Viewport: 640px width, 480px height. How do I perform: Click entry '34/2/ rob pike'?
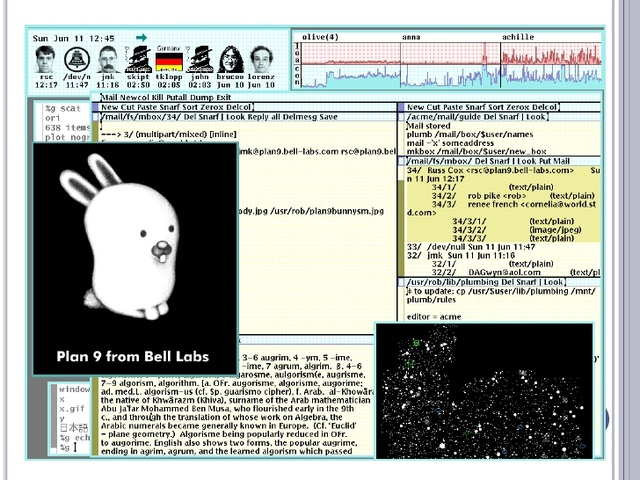(x=513, y=196)
